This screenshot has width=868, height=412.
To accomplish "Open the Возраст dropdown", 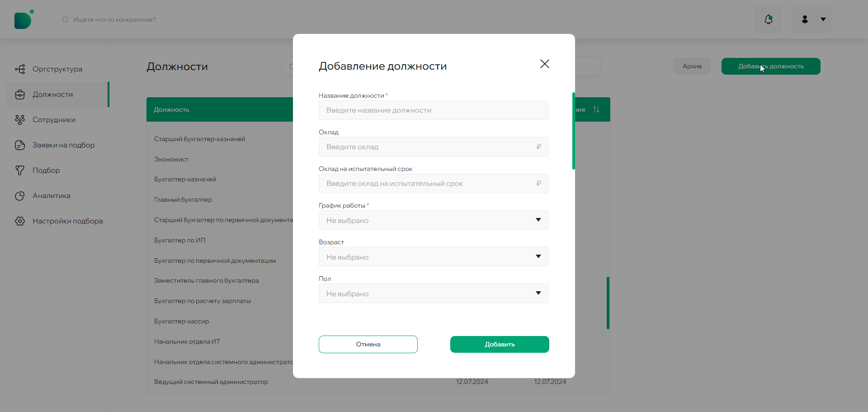I will (x=434, y=257).
